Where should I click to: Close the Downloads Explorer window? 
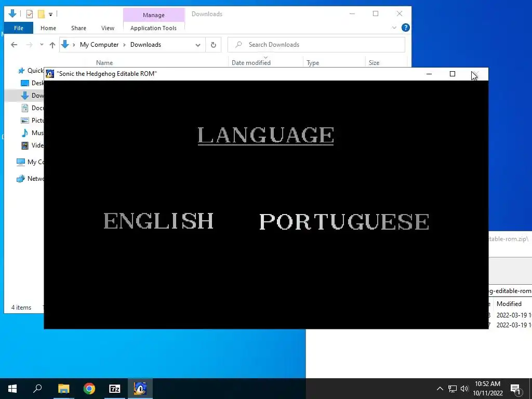[x=400, y=14]
